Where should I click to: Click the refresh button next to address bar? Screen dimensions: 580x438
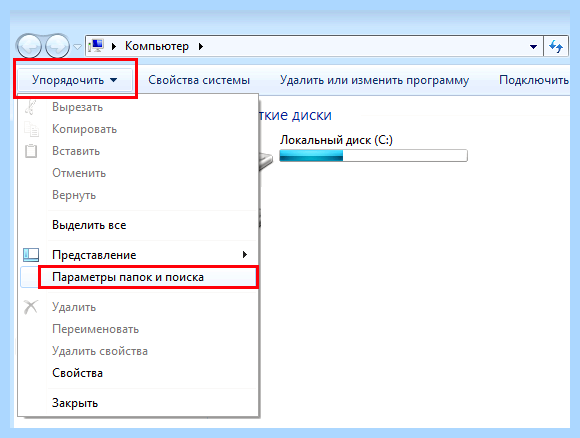pyautogui.click(x=556, y=46)
